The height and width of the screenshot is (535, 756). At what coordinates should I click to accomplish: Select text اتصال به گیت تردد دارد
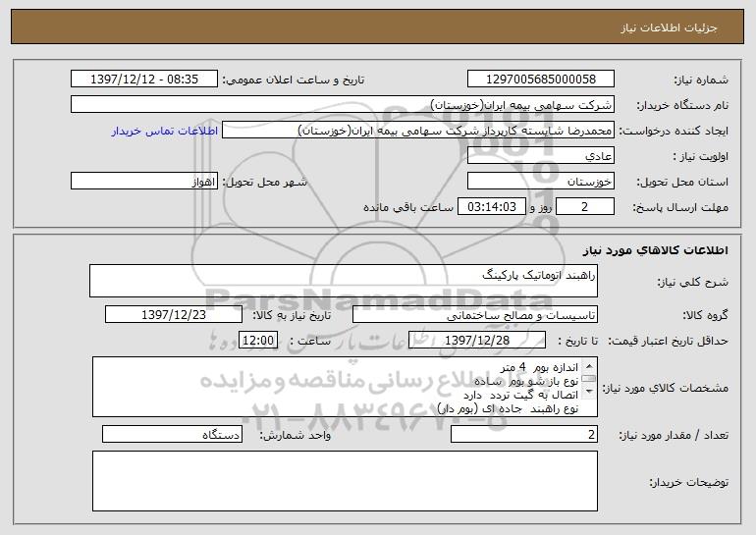520,395
